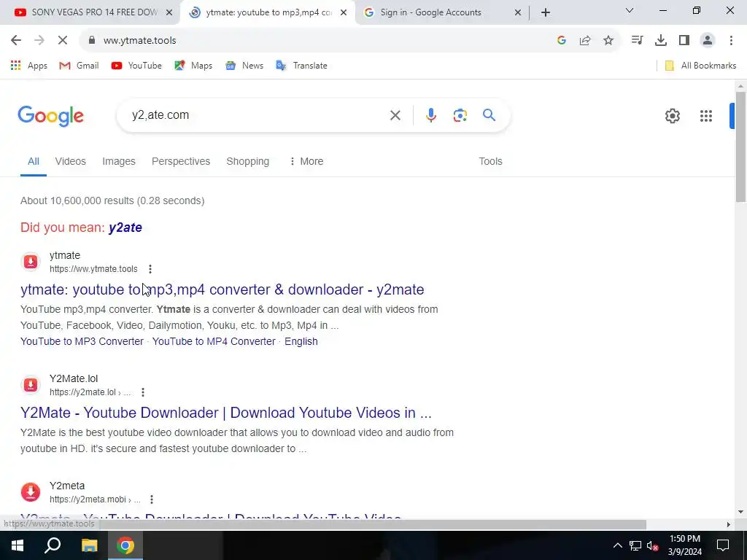Open YouTube to MP3 Converter sitelink
Viewport: 747px width, 560px height.
(x=82, y=341)
